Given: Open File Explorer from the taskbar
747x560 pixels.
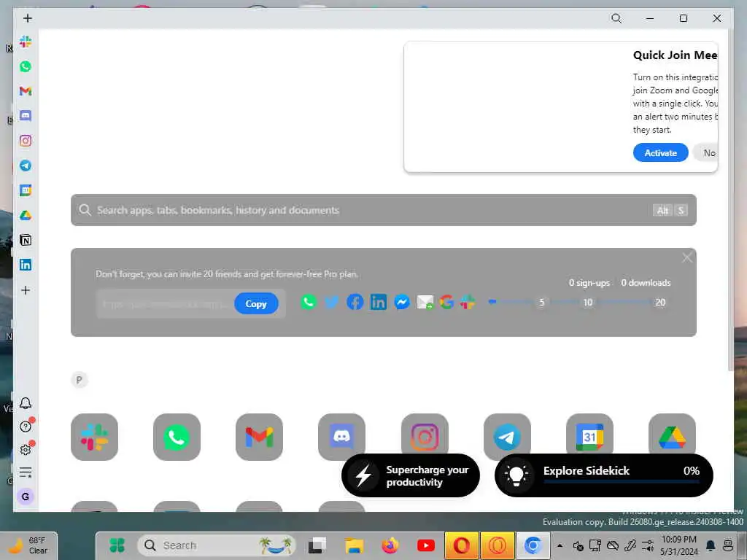Looking at the screenshot, I should (x=355, y=545).
